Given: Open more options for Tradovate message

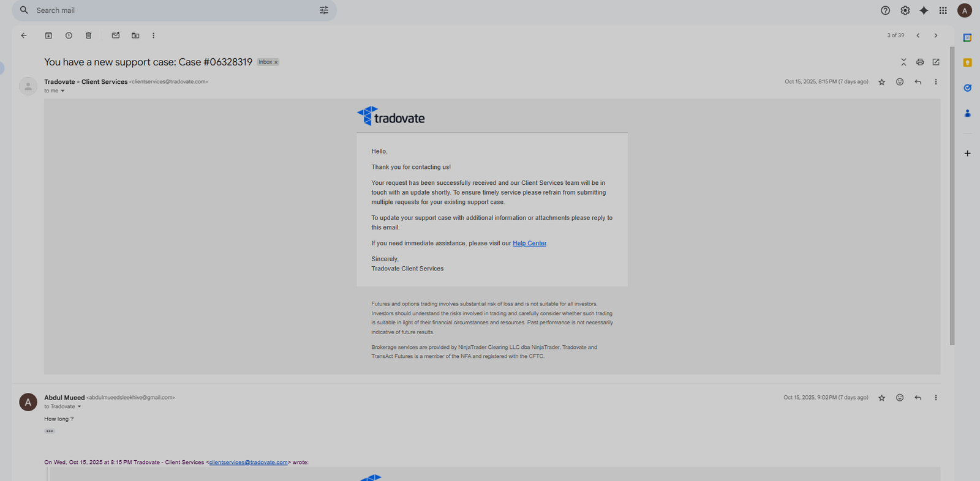Looking at the screenshot, I should (935, 82).
